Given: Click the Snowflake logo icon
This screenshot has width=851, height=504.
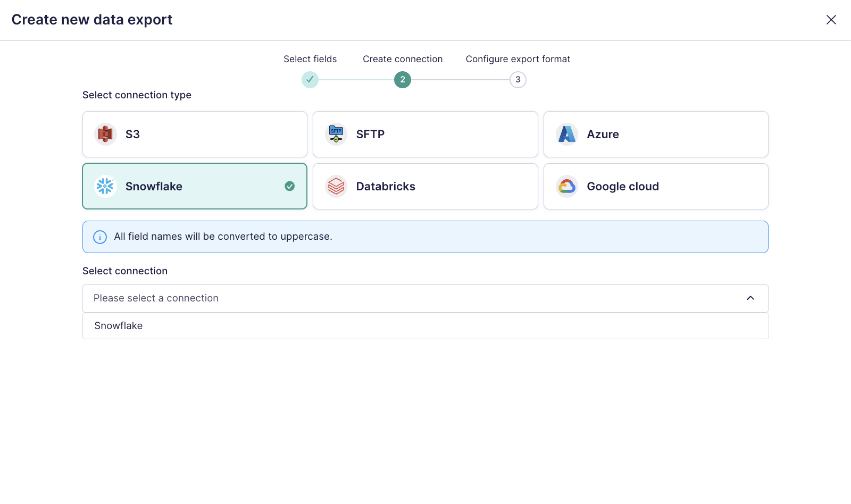Looking at the screenshot, I should (105, 186).
